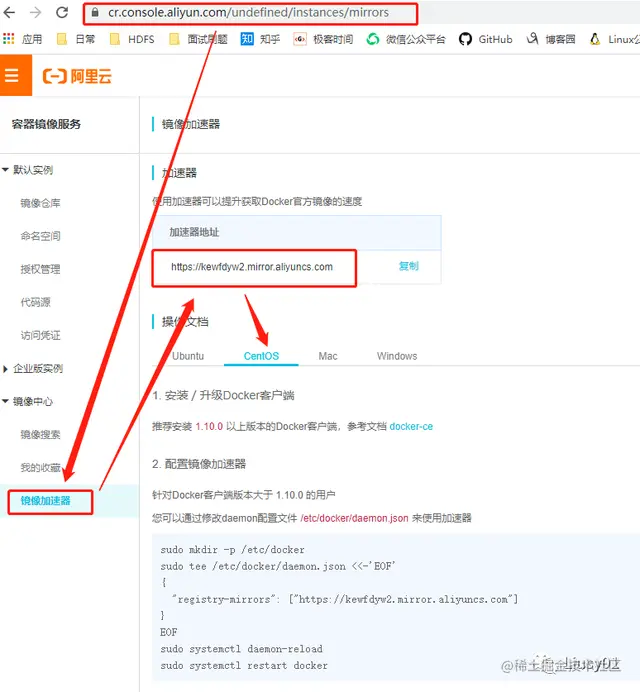
Task: Click the 'sudo systemctl daemon-reload' line
Action: pyautogui.click(x=241, y=649)
